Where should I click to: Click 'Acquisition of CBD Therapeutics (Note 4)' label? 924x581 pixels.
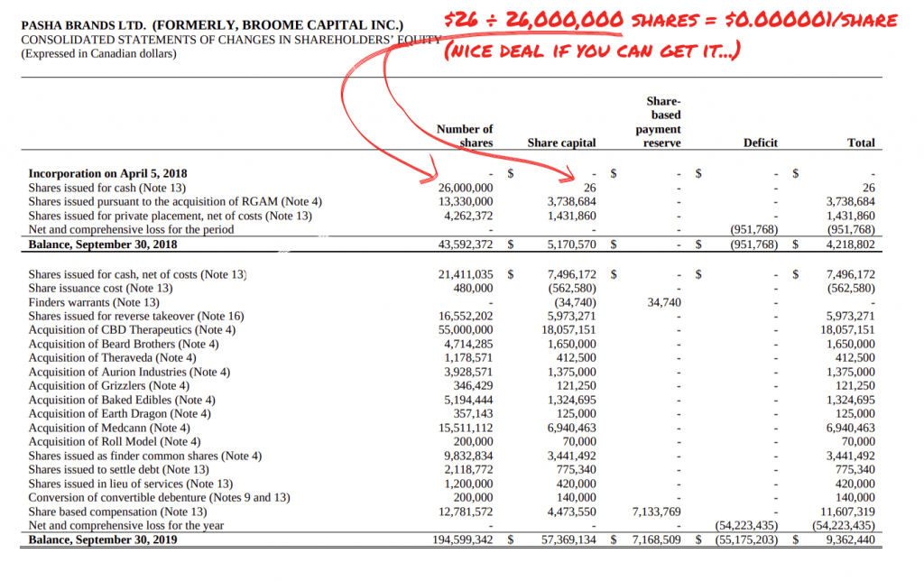(x=132, y=330)
